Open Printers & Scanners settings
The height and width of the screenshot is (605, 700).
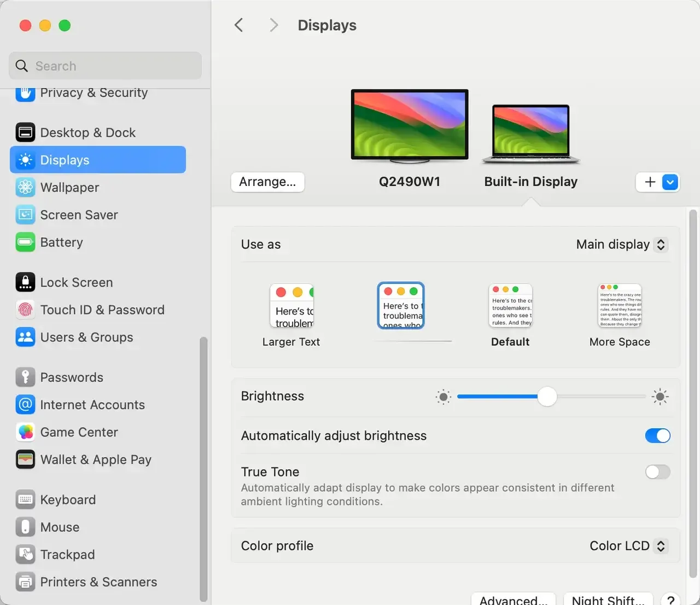(x=98, y=581)
